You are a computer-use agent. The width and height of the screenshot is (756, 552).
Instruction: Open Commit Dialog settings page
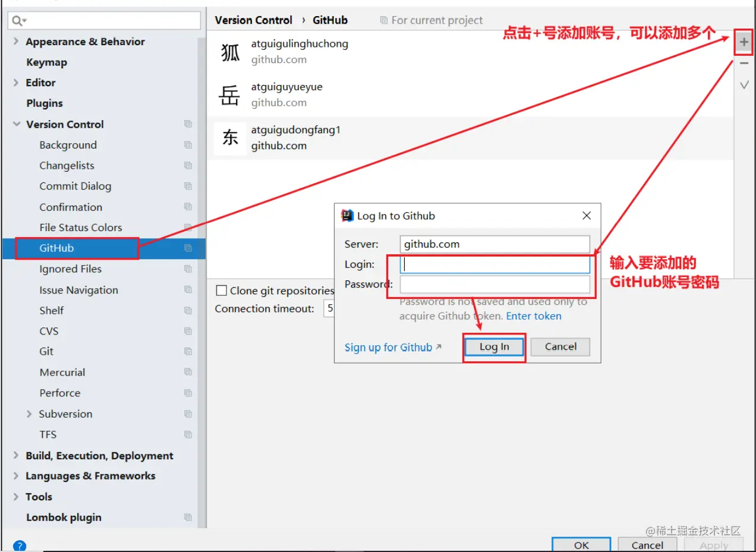pyautogui.click(x=75, y=186)
